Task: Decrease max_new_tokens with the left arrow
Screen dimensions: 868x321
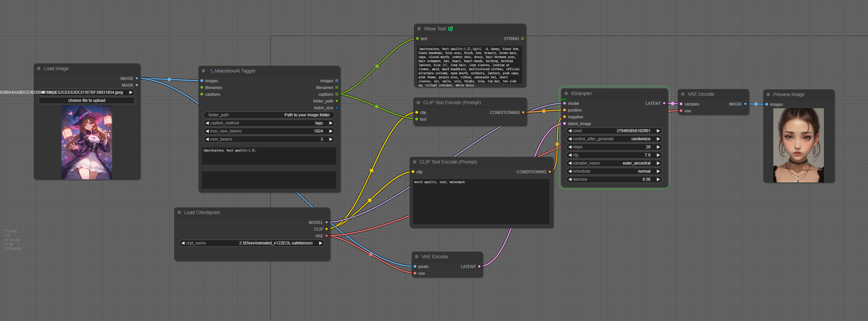Action: (207, 131)
